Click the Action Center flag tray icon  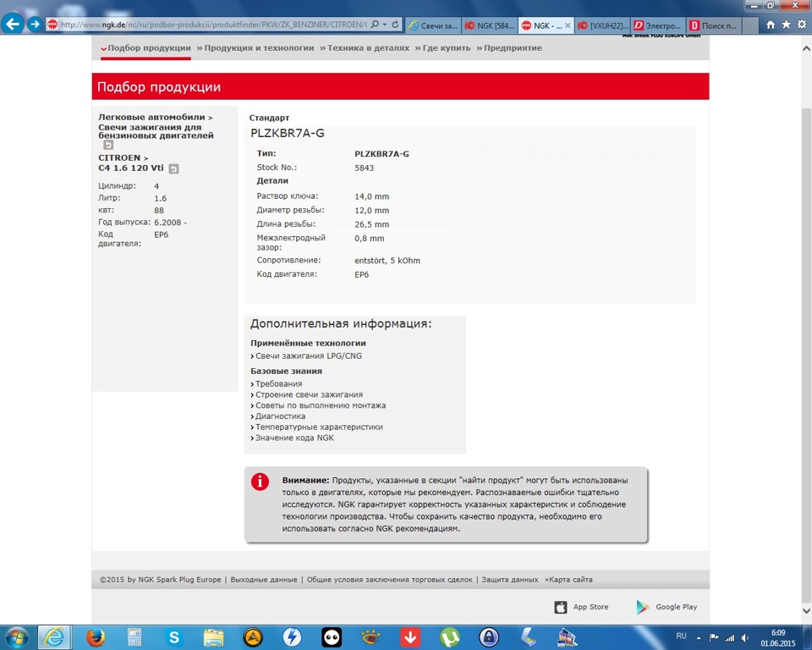714,637
